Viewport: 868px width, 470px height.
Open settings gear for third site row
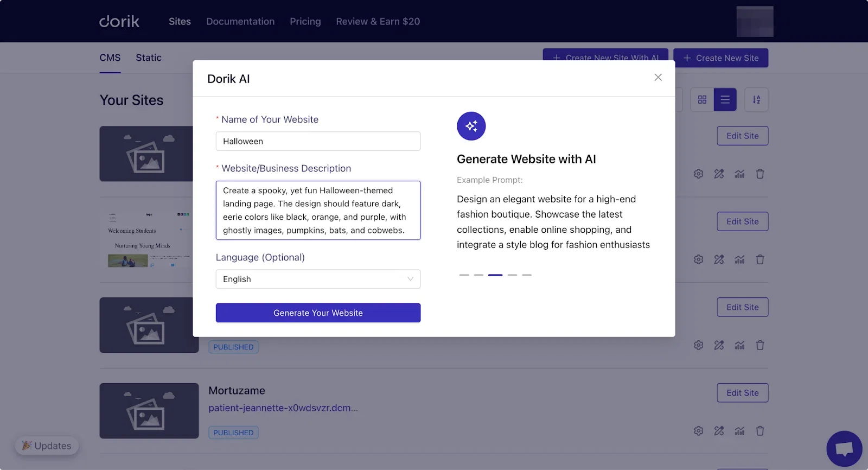[x=699, y=345]
